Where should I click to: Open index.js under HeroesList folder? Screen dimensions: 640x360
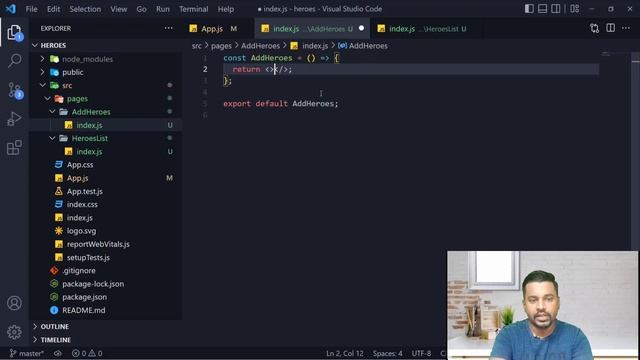[x=106, y=151]
